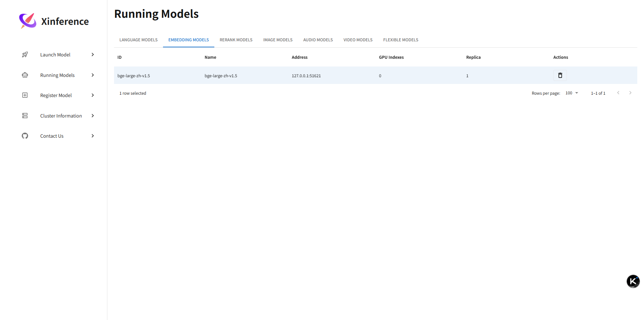The height and width of the screenshot is (320, 644).
Task: Open the Rerank Models tab
Action: [x=236, y=40]
